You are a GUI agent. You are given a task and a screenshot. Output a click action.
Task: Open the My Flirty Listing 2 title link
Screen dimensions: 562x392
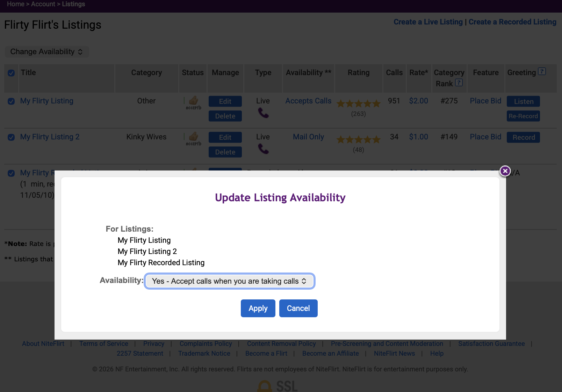pos(50,137)
